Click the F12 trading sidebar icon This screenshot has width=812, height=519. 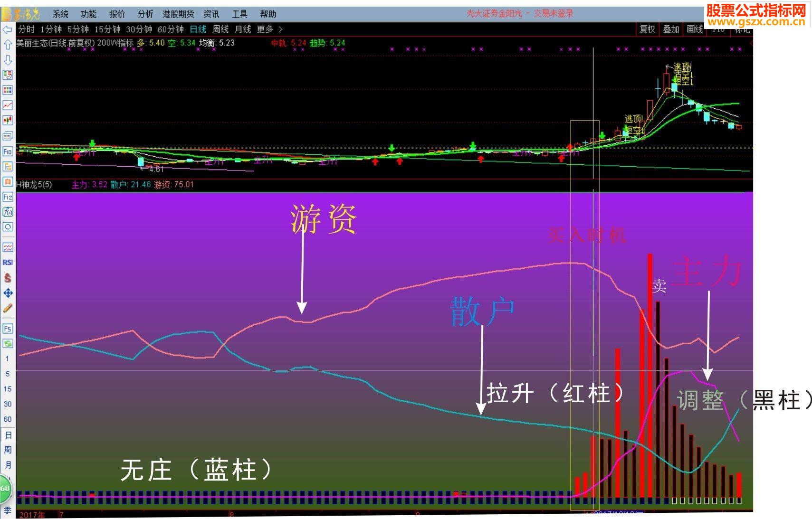pos(8,197)
